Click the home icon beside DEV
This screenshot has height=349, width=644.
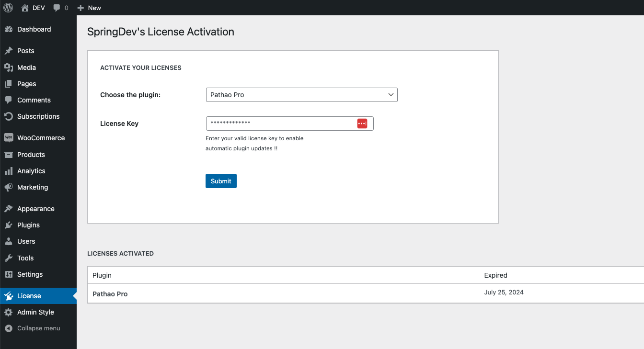25,8
